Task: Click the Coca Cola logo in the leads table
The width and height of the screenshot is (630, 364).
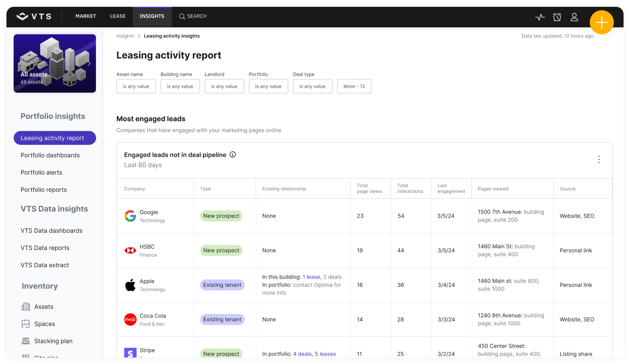Action: tap(130, 319)
